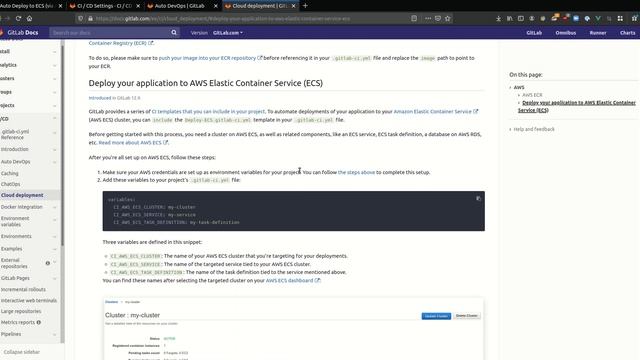Bookmark this page with star icon

[x=448, y=18]
